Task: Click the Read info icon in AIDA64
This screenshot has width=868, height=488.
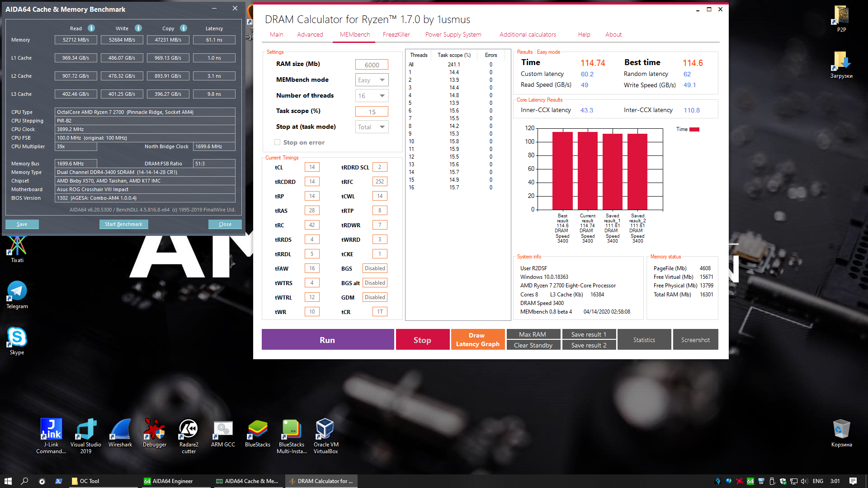Action: click(91, 28)
